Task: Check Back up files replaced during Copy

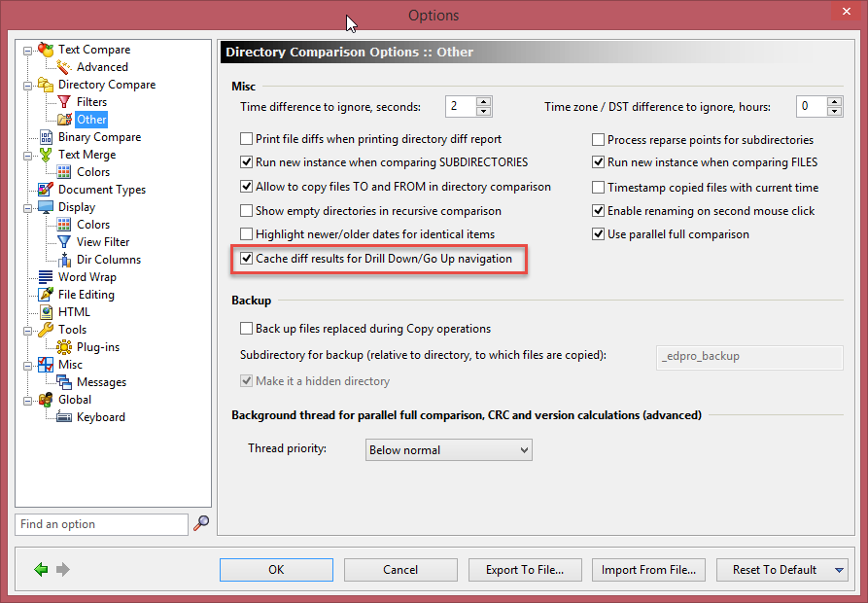Action: click(246, 329)
